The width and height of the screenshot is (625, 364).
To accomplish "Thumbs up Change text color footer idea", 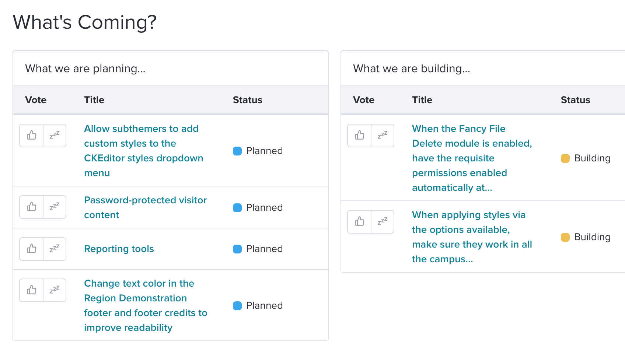I will tap(32, 290).
